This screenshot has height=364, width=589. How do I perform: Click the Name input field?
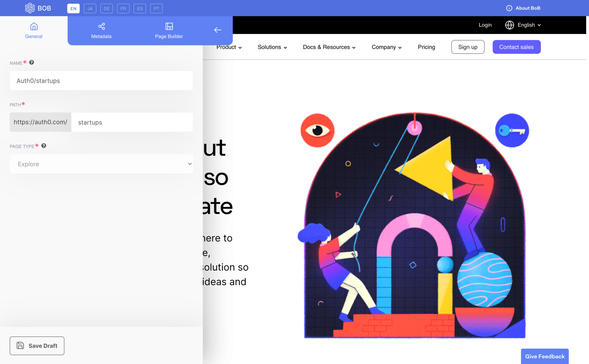coord(101,81)
